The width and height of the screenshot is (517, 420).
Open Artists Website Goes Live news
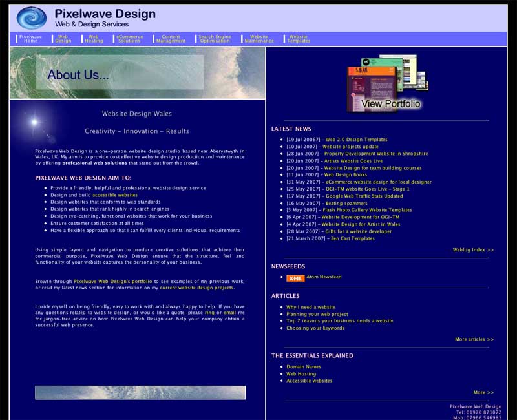[353, 161]
